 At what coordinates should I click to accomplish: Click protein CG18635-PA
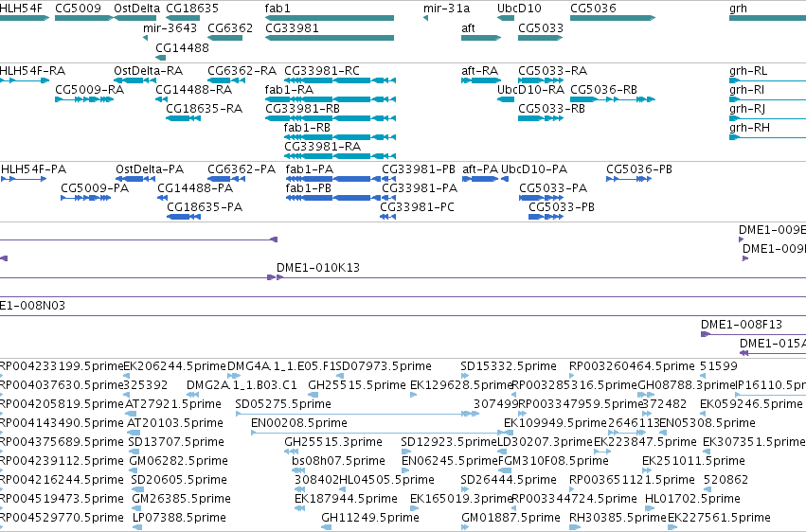(x=205, y=207)
